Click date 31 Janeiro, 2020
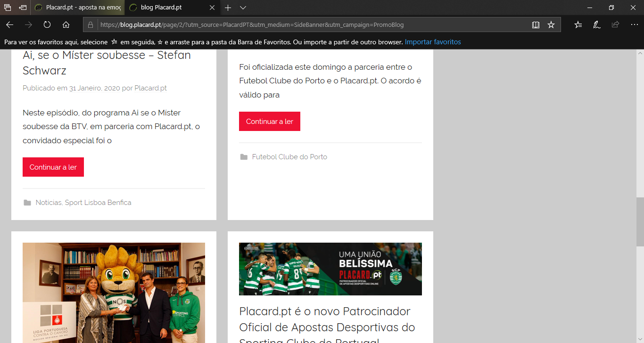This screenshot has width=644, height=343. [x=94, y=88]
